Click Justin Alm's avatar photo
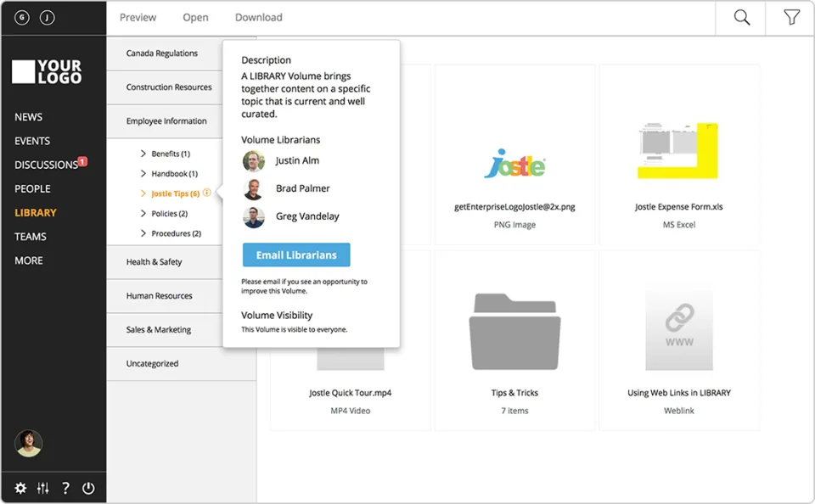 coord(254,161)
